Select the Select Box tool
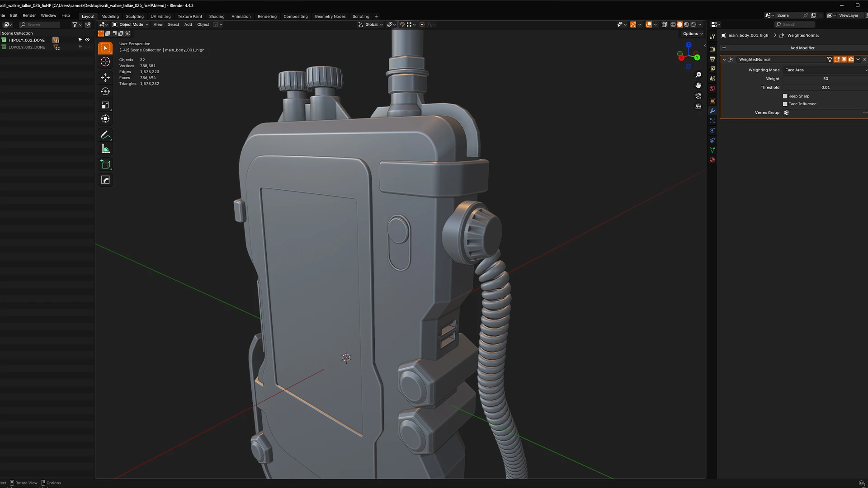This screenshot has height=488, width=868. pos(105,48)
